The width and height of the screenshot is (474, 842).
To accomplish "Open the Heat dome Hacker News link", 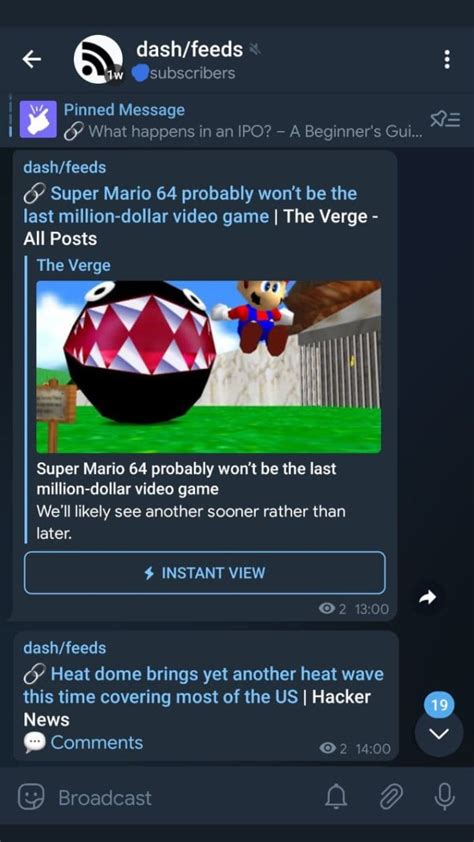I will (204, 685).
